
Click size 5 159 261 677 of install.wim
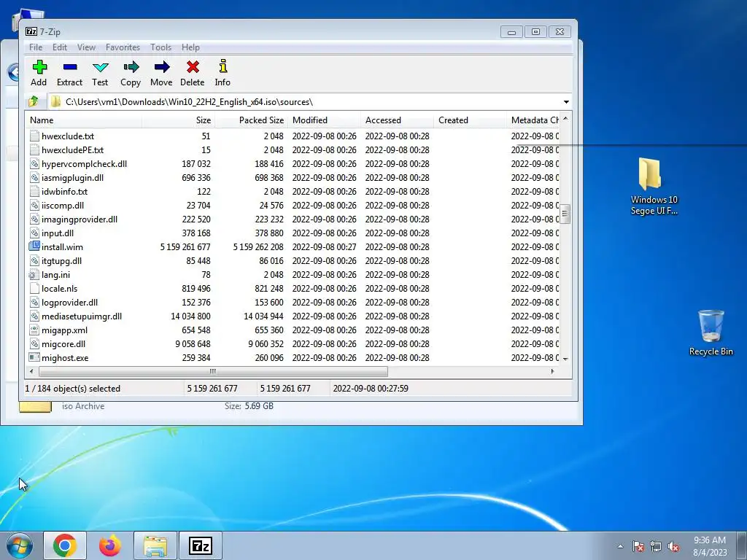[x=185, y=247]
